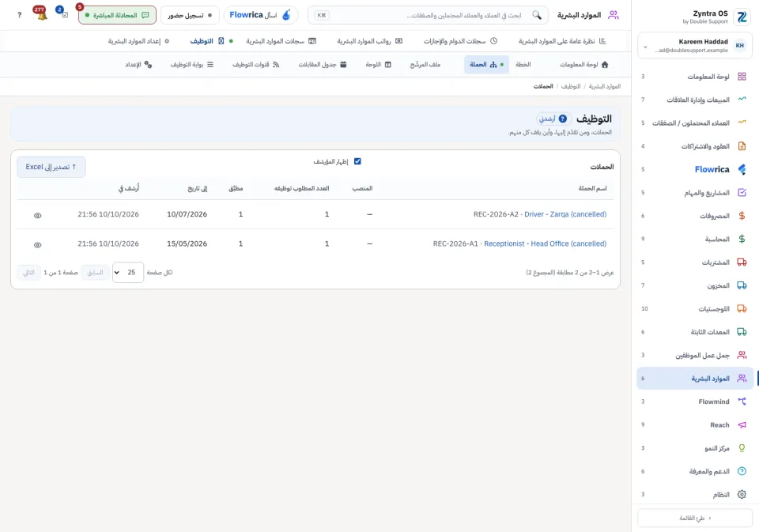Click the لوحة المعلومات sidebar grid icon
Image resolution: width=759 pixels, height=532 pixels.
click(x=742, y=77)
